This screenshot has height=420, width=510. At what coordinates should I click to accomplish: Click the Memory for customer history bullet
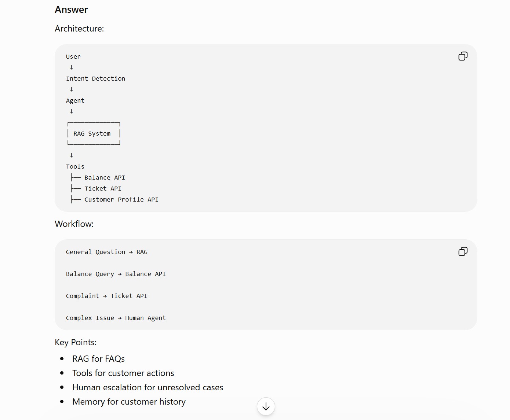[129, 402]
